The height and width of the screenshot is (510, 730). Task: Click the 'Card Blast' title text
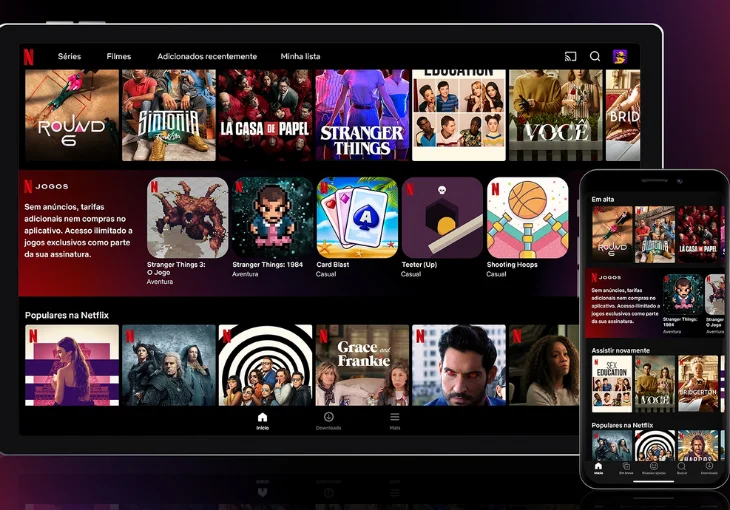click(332, 265)
